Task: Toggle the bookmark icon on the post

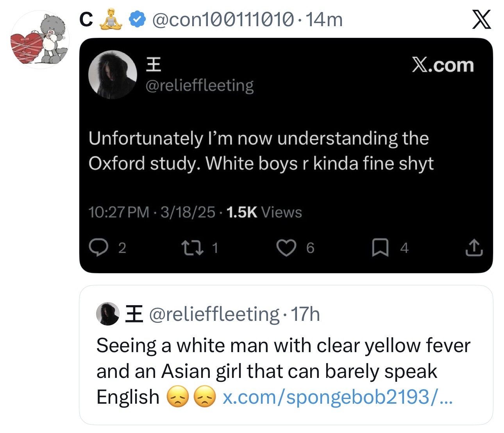Action: point(380,248)
